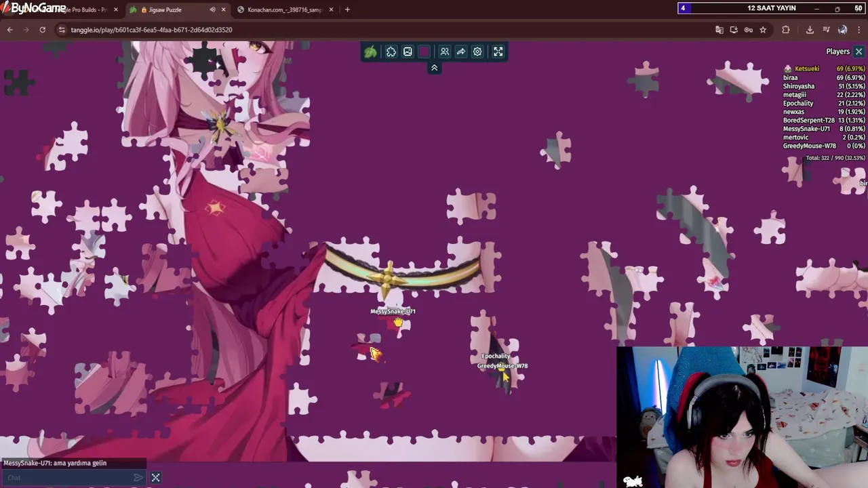Click the Tanggle leaf logo icon
868x488 pixels.
point(370,52)
